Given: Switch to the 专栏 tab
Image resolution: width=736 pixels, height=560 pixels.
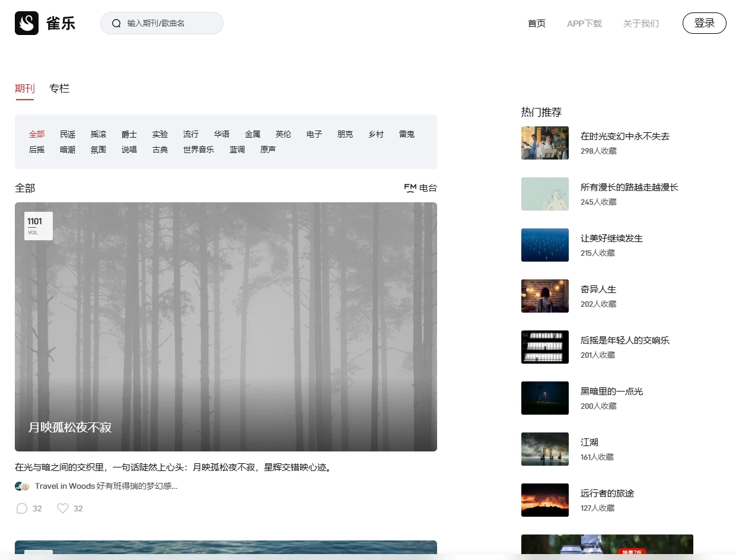Looking at the screenshot, I should (x=59, y=88).
